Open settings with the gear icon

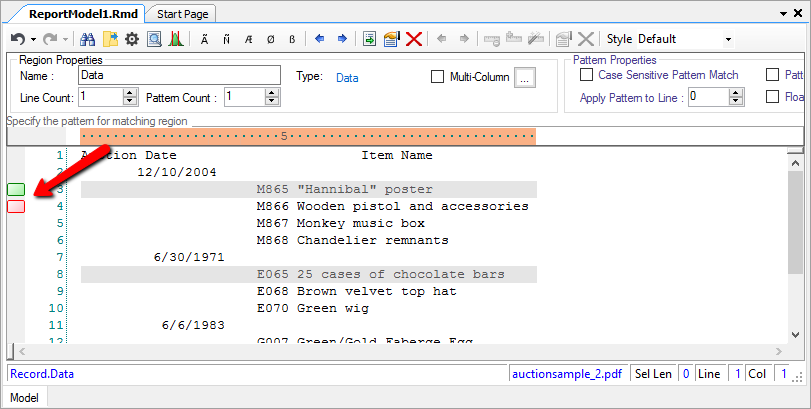(131, 39)
